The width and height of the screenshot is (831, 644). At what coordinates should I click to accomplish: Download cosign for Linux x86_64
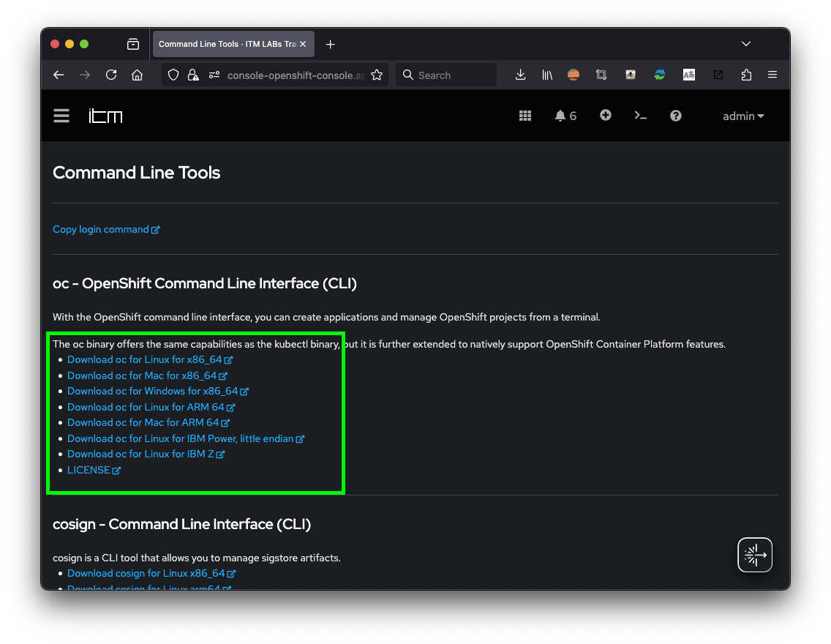(151, 573)
